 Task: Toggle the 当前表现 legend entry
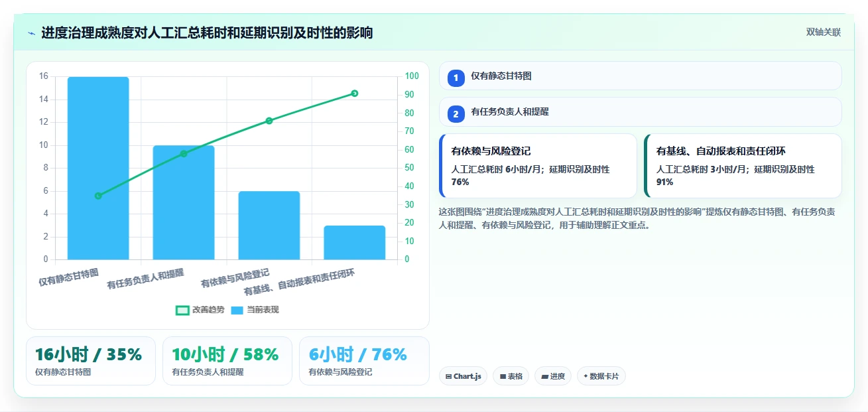coord(255,310)
